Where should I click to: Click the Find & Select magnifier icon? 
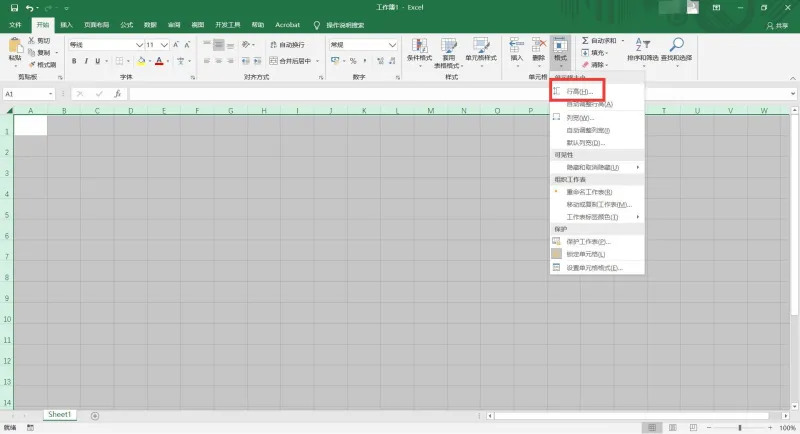(677, 44)
